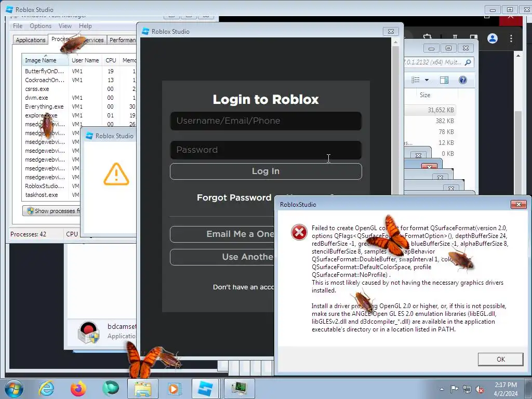Expand the view options dropdown arrow

coord(427,80)
